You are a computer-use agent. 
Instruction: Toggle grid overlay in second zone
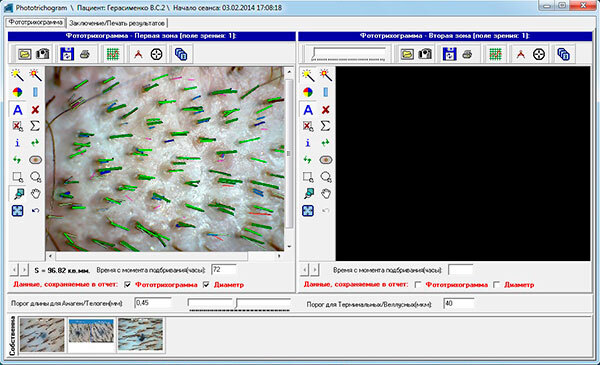pyautogui.click(x=495, y=54)
